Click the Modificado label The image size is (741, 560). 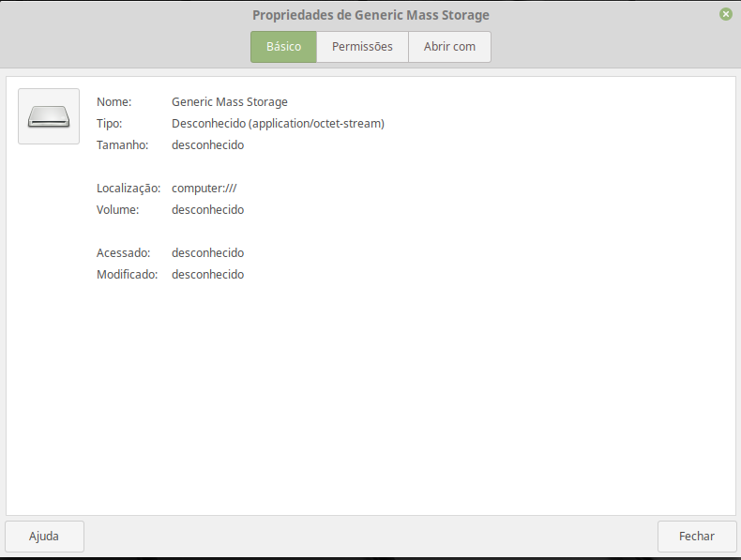[x=128, y=275]
